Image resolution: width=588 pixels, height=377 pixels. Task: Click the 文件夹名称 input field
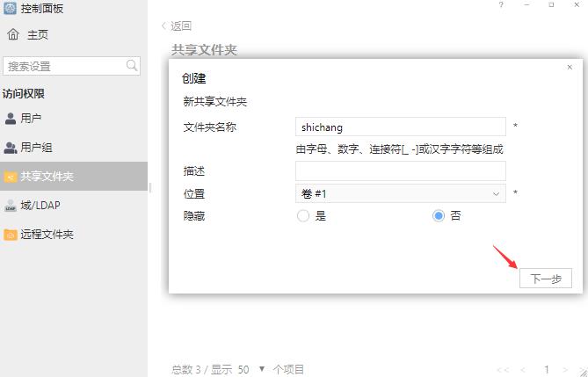point(400,127)
